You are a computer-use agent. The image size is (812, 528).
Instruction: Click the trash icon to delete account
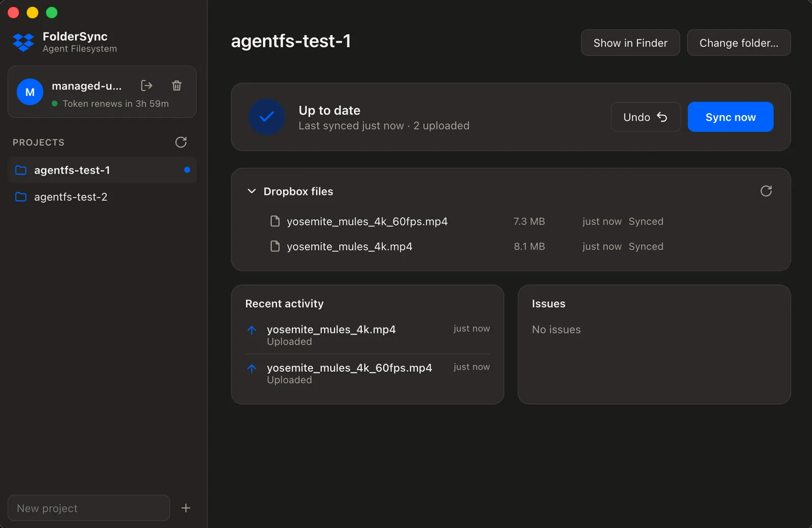(x=177, y=85)
